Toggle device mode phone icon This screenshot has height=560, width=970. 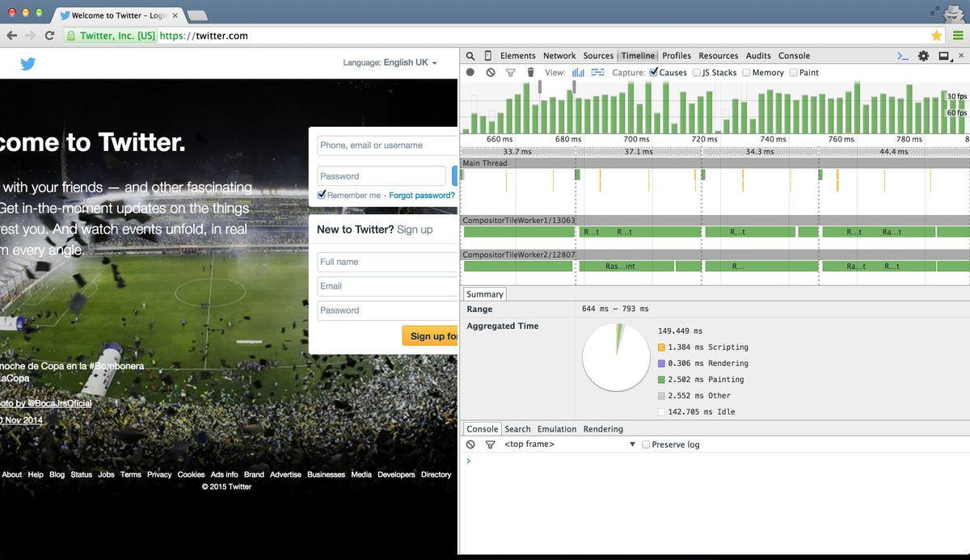(488, 56)
